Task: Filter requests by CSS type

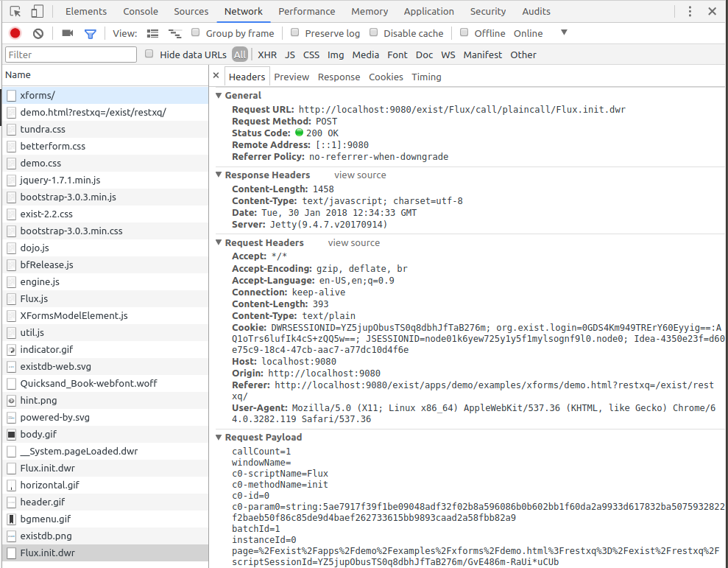Action: pyautogui.click(x=311, y=55)
